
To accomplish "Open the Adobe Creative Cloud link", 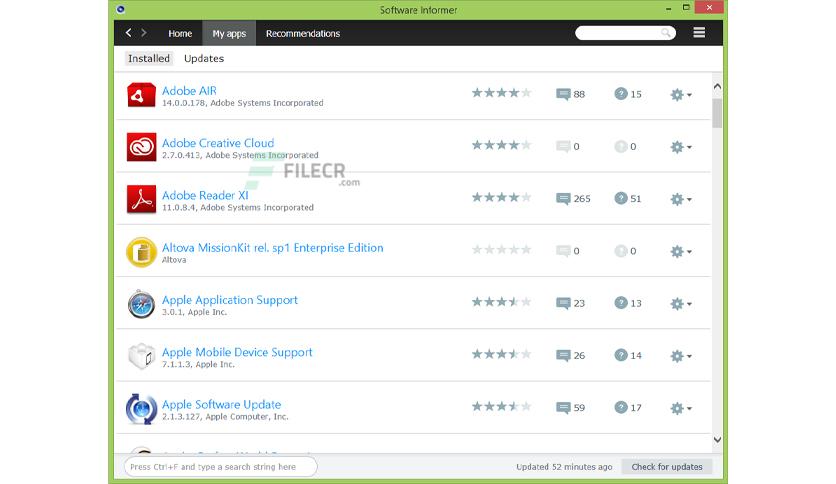I will coord(218,143).
